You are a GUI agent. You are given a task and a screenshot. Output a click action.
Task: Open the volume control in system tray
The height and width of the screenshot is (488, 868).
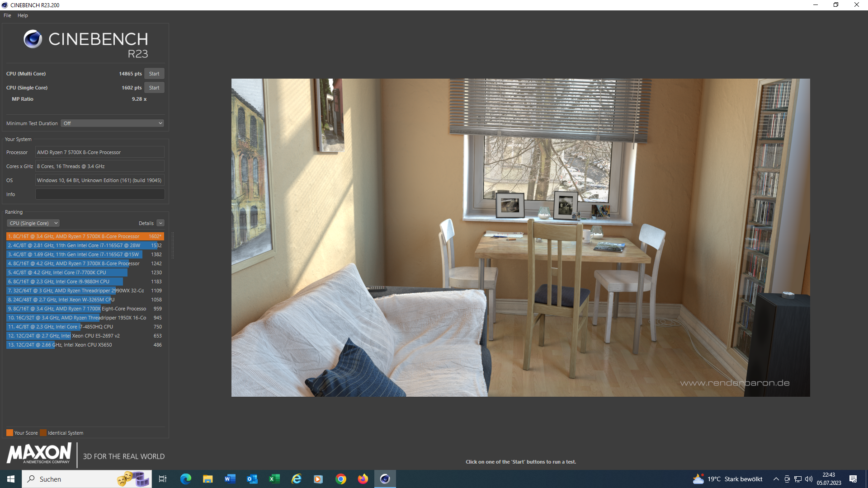coord(809,479)
